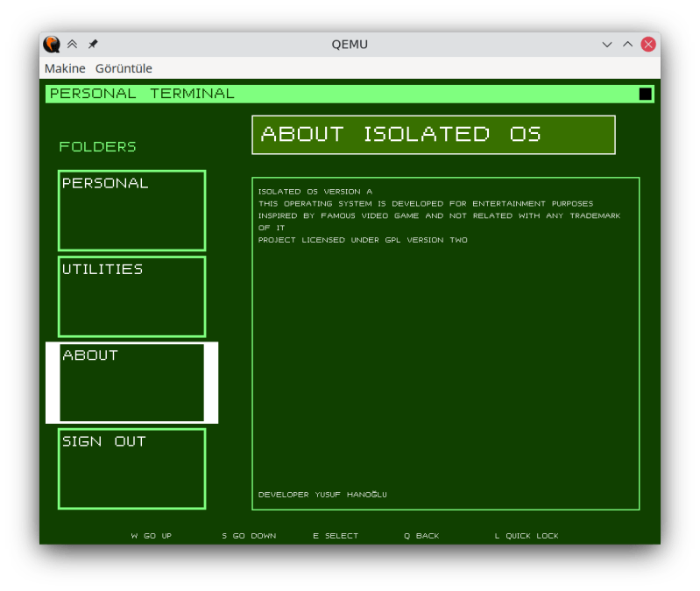
Task: Click the OF IT text line
Action: (x=272, y=228)
